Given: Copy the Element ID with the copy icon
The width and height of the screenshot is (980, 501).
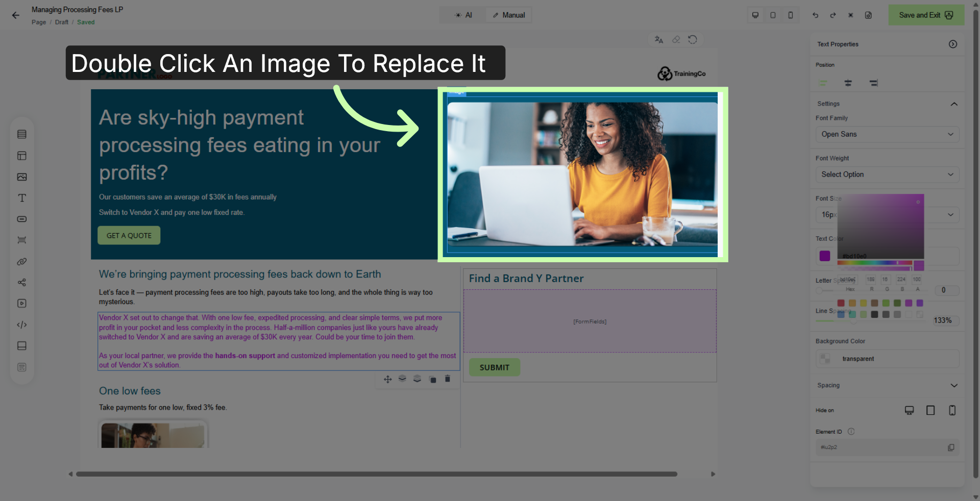Looking at the screenshot, I should coord(951,447).
